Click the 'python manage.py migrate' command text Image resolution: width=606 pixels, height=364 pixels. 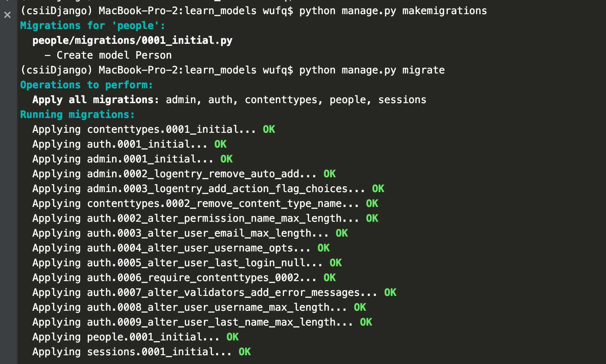pyautogui.click(x=372, y=70)
